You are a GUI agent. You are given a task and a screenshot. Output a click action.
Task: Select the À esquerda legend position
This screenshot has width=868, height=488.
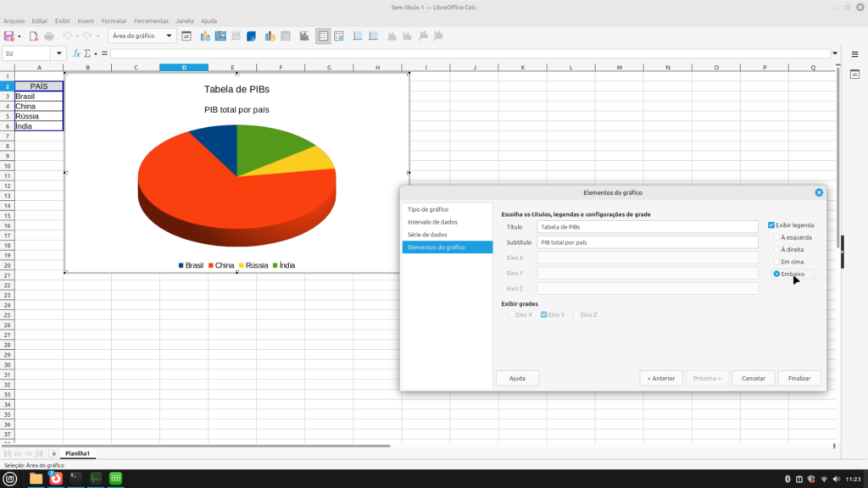click(776, 238)
